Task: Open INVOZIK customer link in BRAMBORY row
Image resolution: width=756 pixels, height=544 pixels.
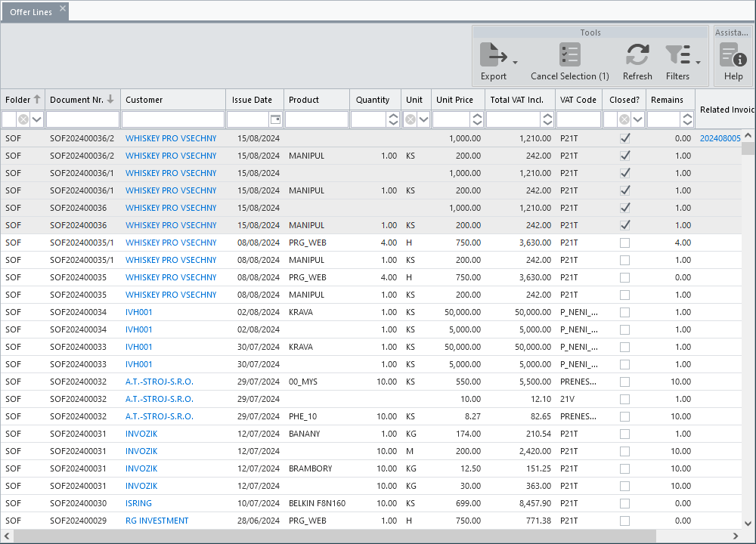Action: point(141,468)
